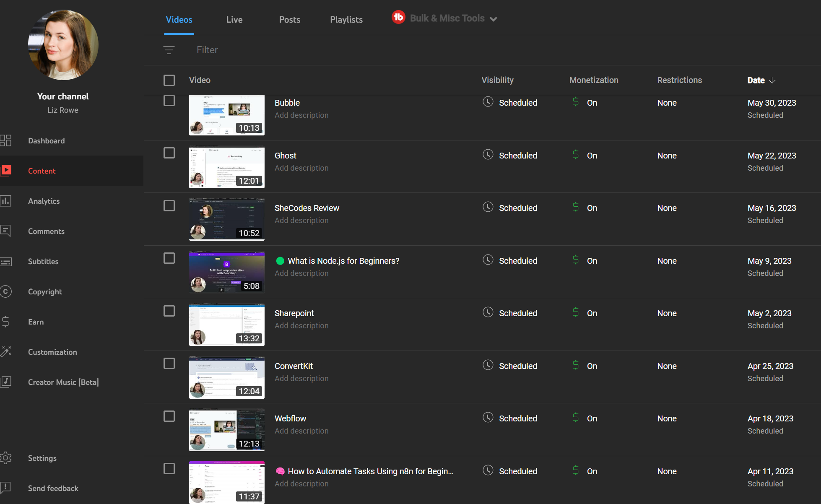Check the SheCodes Review video checkbox

pos(169,206)
